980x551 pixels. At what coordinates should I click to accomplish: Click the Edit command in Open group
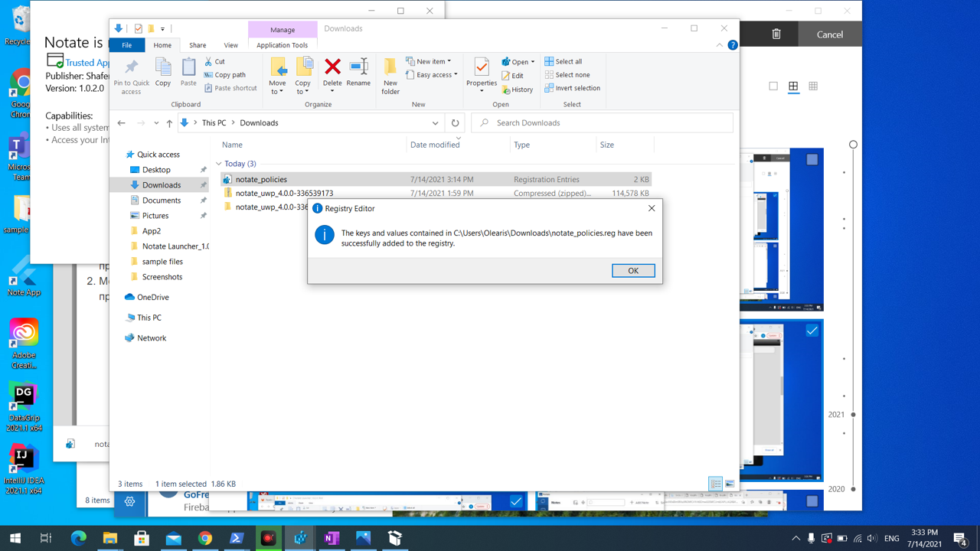[x=513, y=76]
